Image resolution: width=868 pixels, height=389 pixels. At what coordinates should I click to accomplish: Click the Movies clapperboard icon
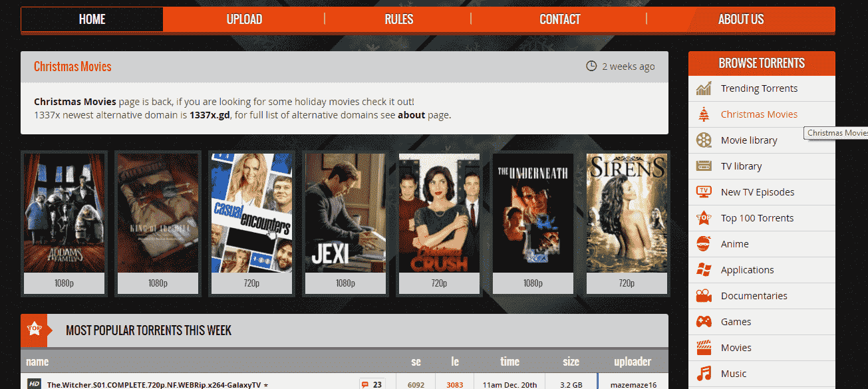(x=704, y=348)
